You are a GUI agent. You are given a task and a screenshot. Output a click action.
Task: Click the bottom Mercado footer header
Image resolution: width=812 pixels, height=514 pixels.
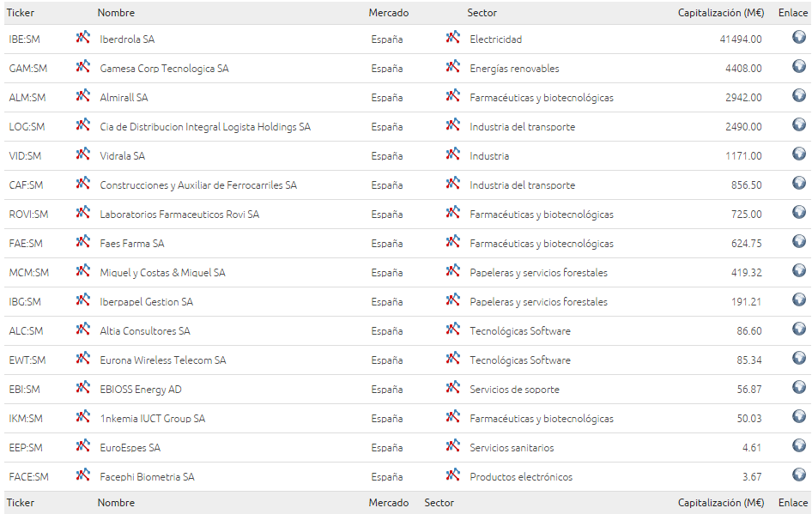(x=388, y=503)
